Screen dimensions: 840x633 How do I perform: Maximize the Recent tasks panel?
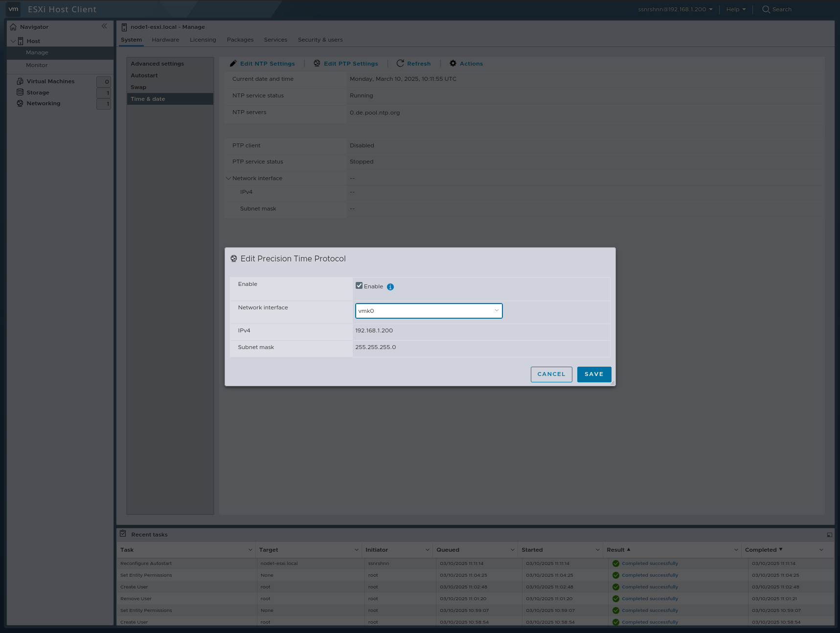(x=829, y=535)
